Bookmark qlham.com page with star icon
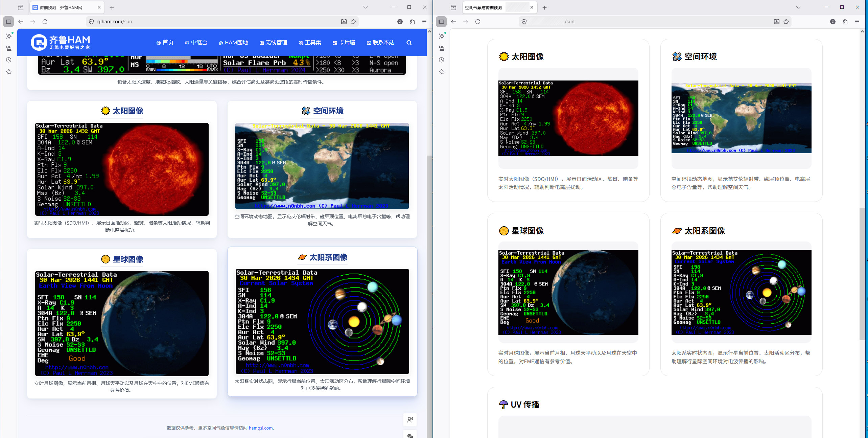Viewport: 868px width, 438px height. tap(353, 22)
